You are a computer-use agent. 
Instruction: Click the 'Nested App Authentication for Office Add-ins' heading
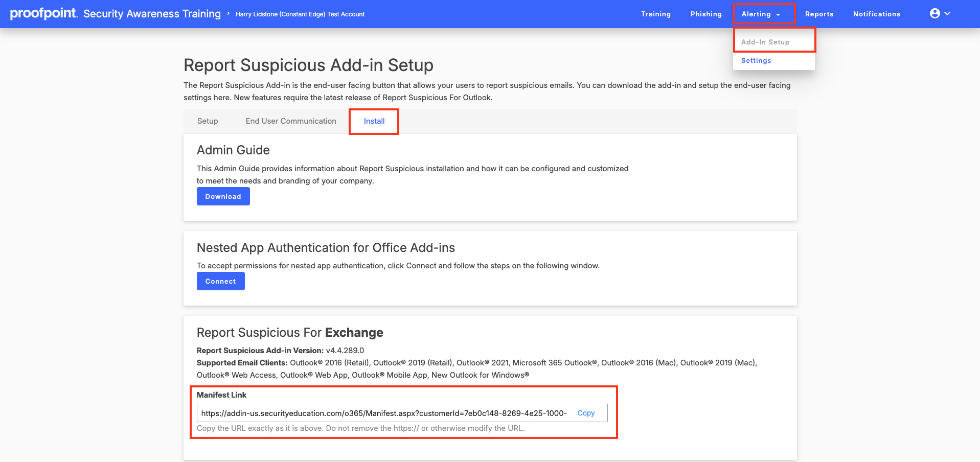coord(326,248)
